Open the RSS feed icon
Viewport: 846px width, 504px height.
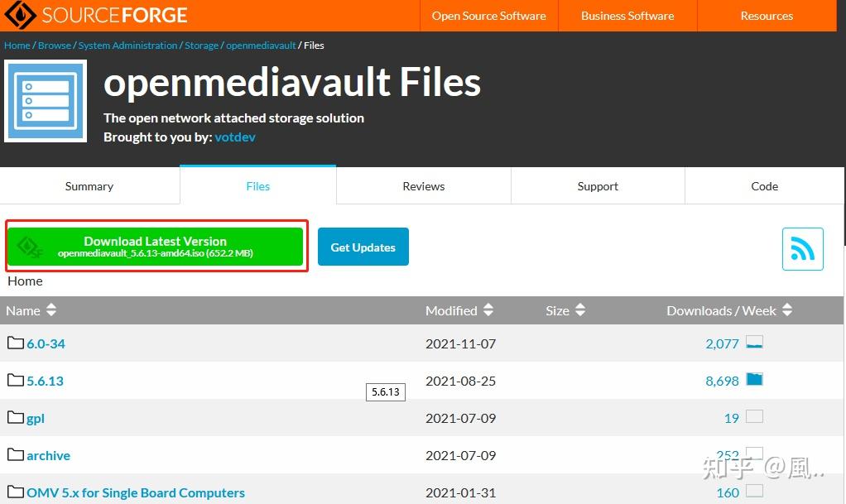(802, 248)
